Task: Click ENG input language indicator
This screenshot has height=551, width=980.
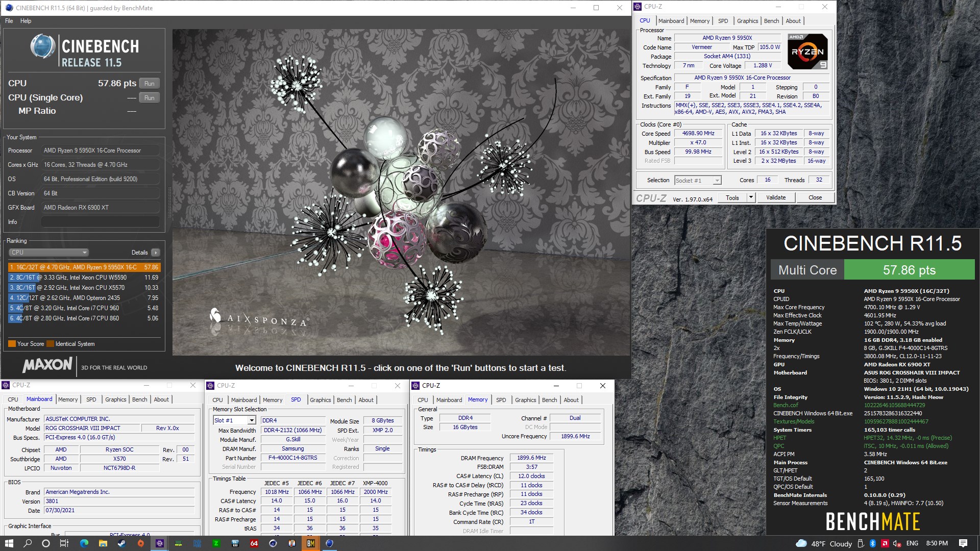Action: click(x=912, y=543)
